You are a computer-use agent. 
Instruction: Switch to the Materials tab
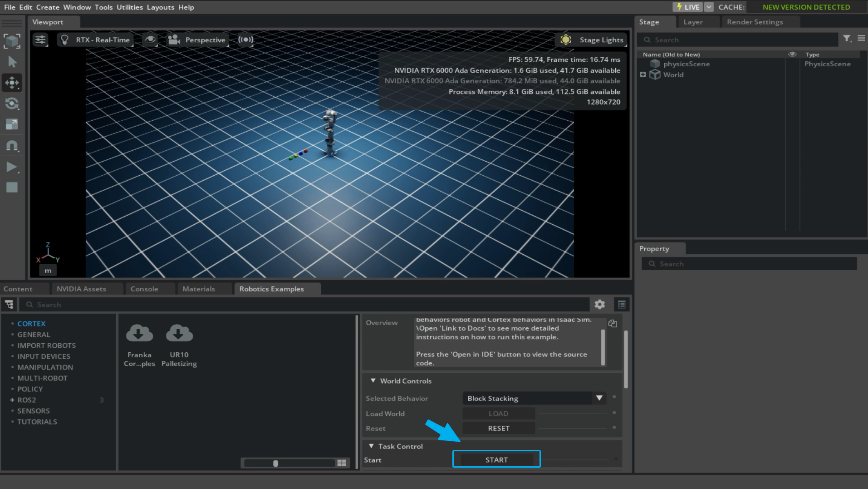pos(199,289)
